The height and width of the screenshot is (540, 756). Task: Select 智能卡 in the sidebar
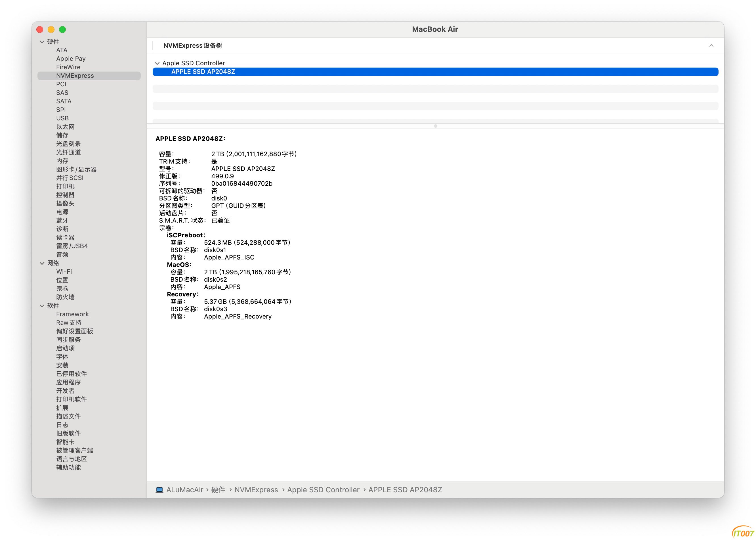[65, 442]
